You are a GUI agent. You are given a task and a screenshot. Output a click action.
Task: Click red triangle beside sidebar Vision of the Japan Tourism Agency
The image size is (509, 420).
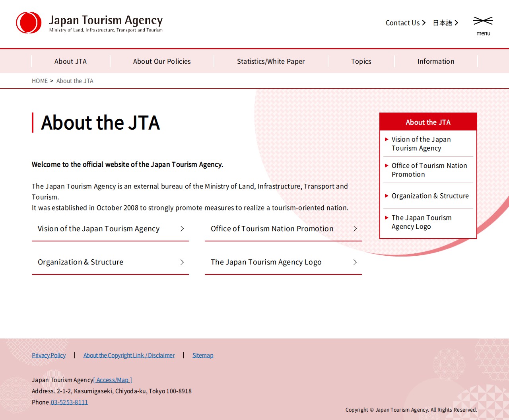[x=387, y=139]
